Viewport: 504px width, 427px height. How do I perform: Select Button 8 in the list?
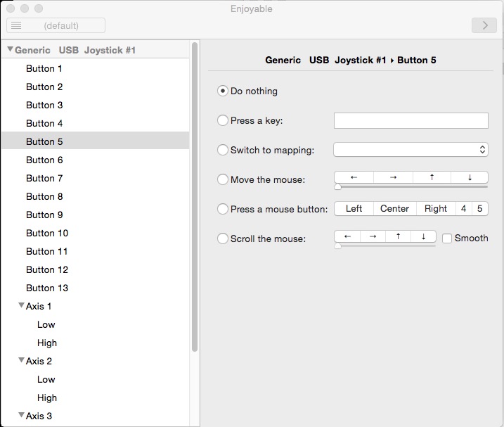coord(95,196)
